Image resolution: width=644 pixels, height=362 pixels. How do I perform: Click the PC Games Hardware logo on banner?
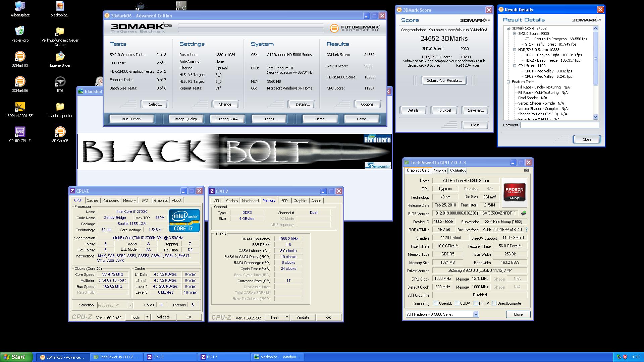[377, 139]
